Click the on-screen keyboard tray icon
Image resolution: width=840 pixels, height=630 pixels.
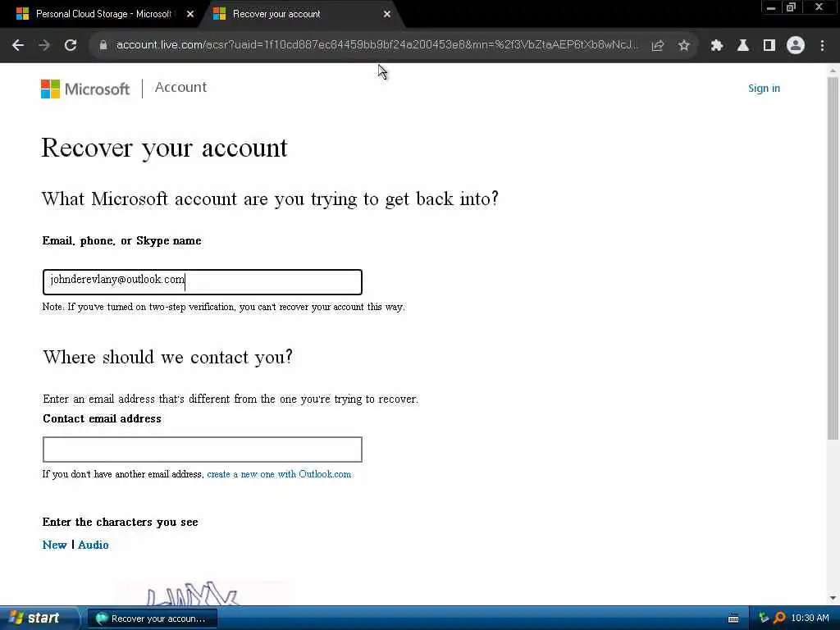(x=733, y=619)
